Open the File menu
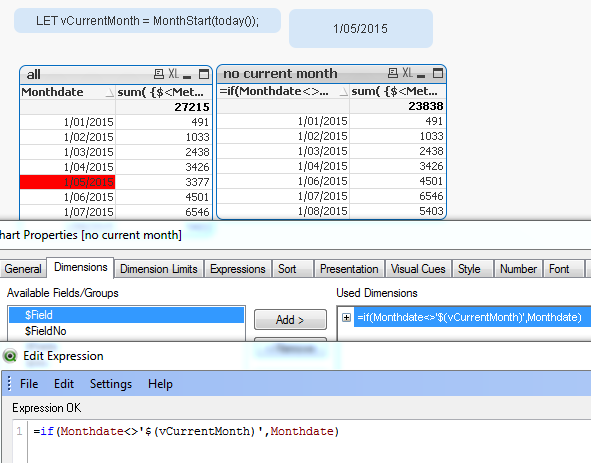Image resolution: width=591 pixels, height=463 pixels. point(29,384)
